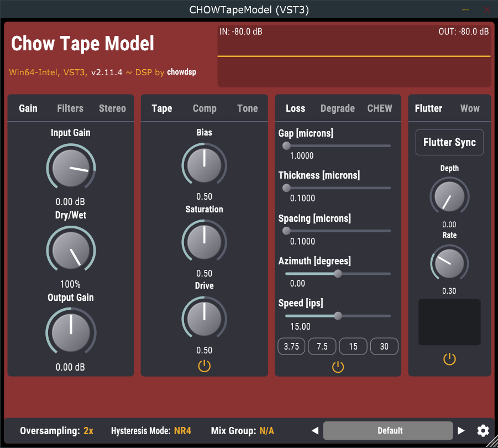This screenshot has width=498, height=448.
Task: Click the Gap 1.0000 value
Action: click(x=302, y=155)
